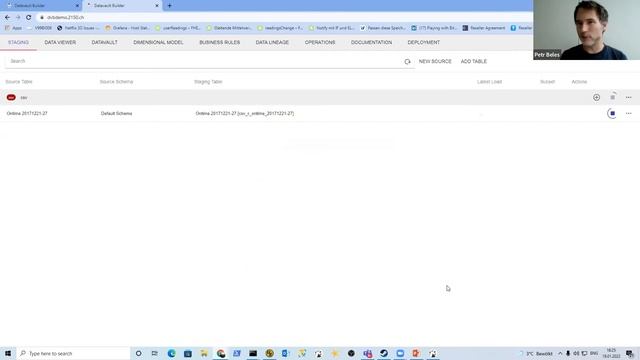This screenshot has width=640, height=360.
Task: Click the Latest Load column header
Action: click(x=489, y=82)
